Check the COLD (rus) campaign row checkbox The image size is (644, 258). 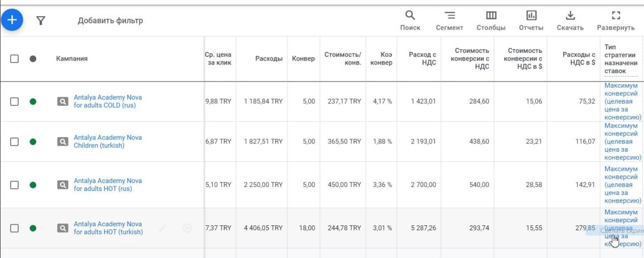pyautogui.click(x=15, y=101)
